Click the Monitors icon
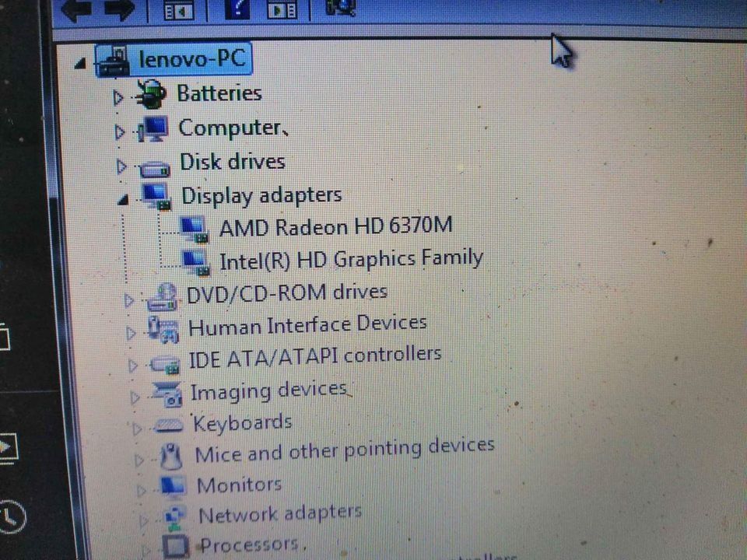This screenshot has width=747, height=560. [173, 487]
